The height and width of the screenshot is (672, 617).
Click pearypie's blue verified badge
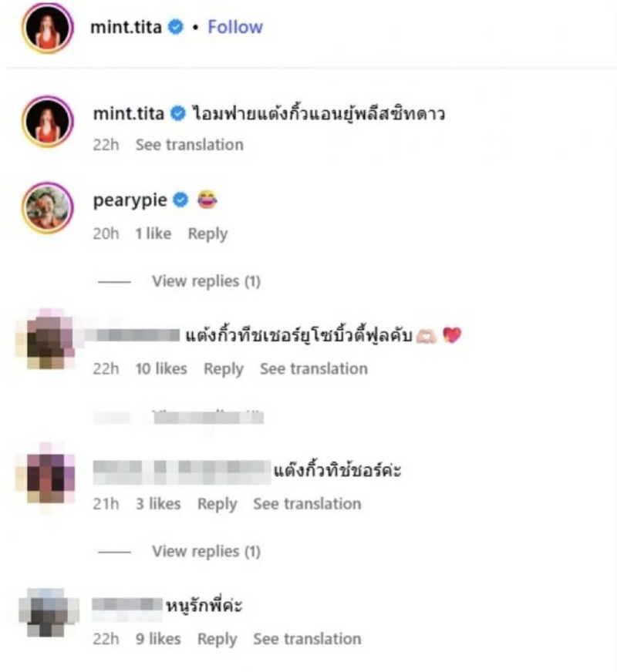180,200
